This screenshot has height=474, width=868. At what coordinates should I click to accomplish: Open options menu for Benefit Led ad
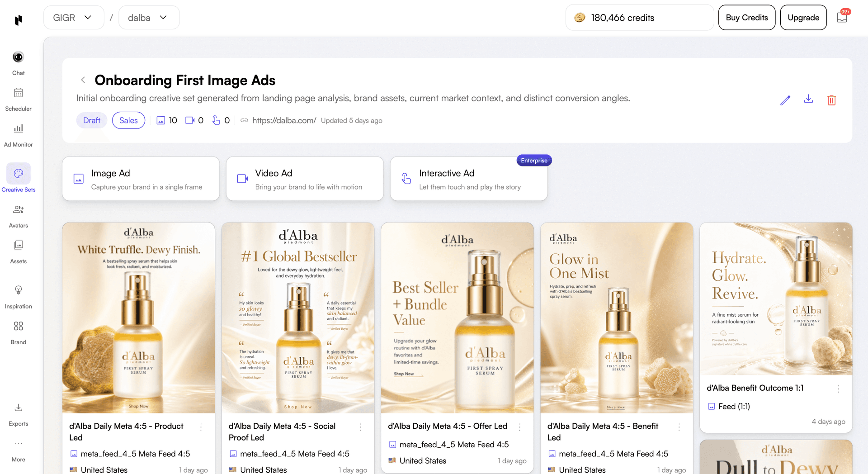click(679, 427)
